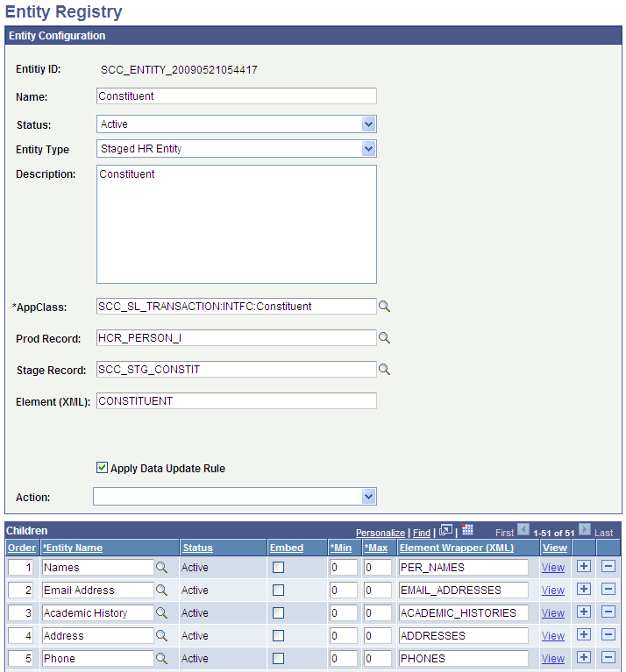Click Find link in Children grid
Screen dimensions: 626x672
[422, 533]
